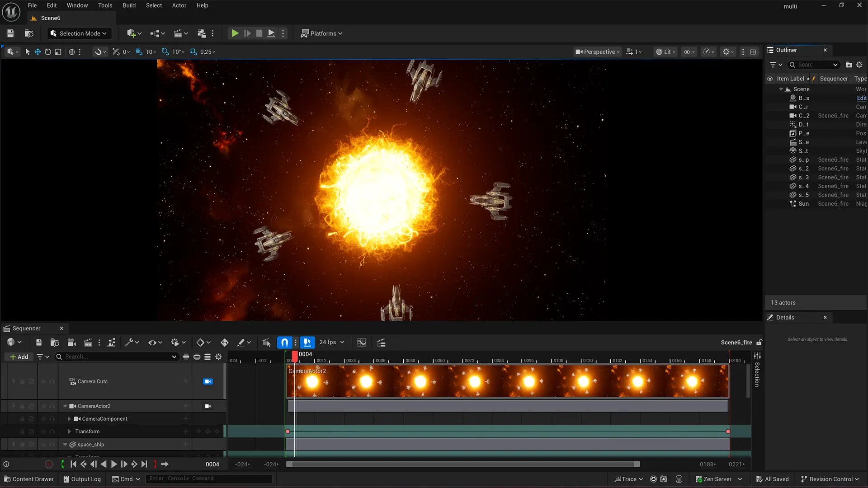Open the 24 fps frame rate dropdown

click(332, 343)
